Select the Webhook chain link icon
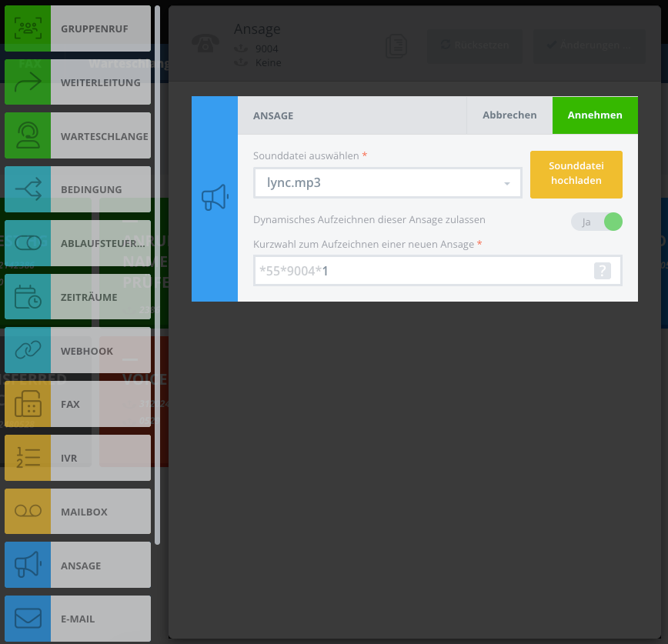This screenshot has width=668, height=644. 28,350
